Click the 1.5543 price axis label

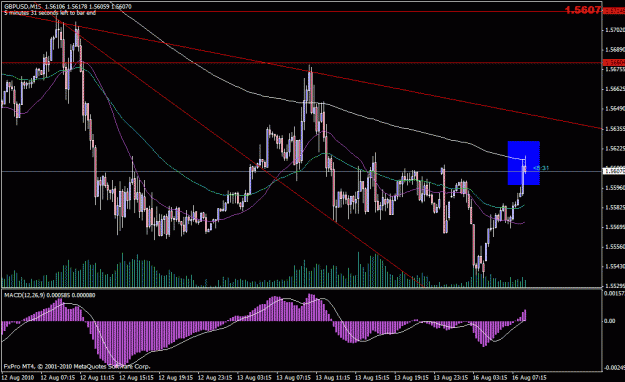pyautogui.click(x=614, y=266)
